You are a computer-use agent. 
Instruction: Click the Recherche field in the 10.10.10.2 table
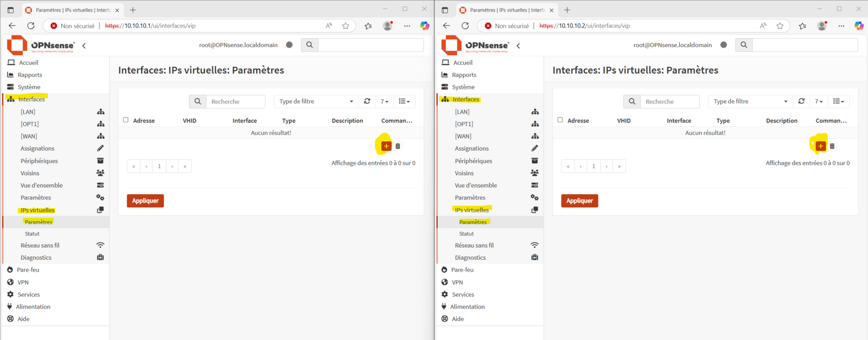[x=669, y=101]
